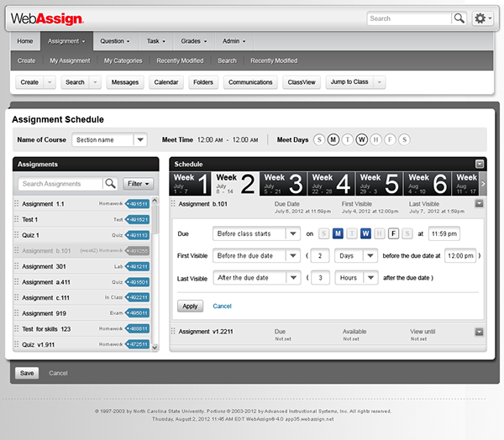The height and width of the screenshot is (440, 504).
Task: Click drag handle beside Assignment 1.1
Action: 16,204
